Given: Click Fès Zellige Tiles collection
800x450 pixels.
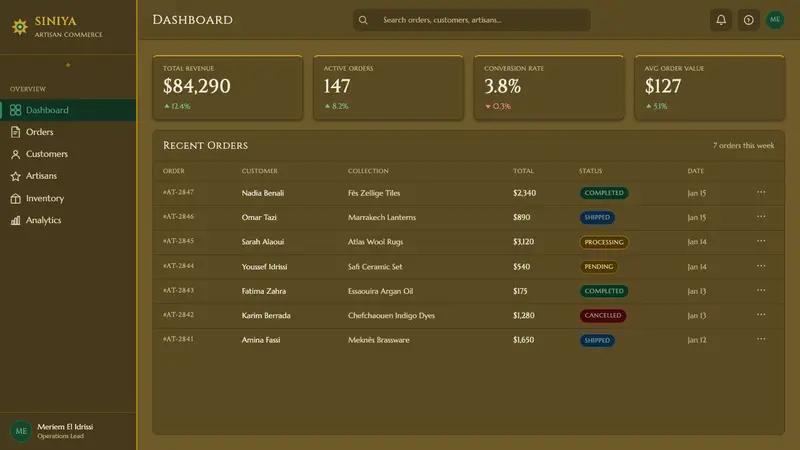Looking at the screenshot, I should 374,193.
